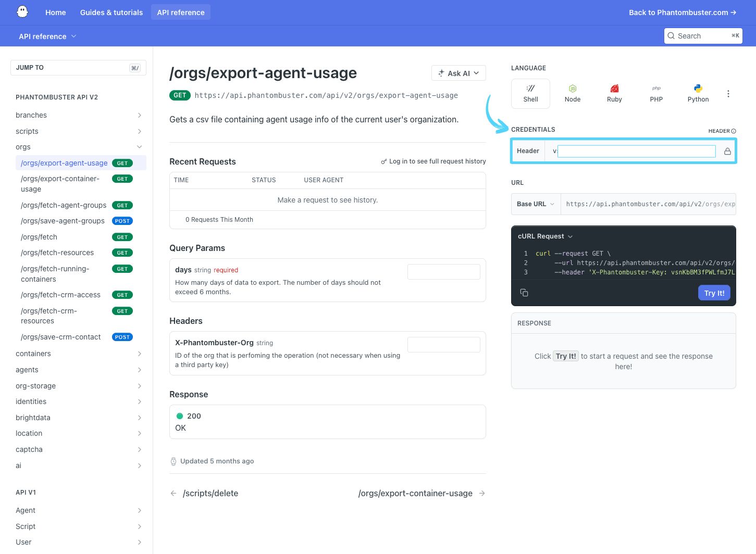Viewport: 756px width, 554px height.
Task: Open /orgs/save-crm-contact endpoint
Action: [81, 337]
